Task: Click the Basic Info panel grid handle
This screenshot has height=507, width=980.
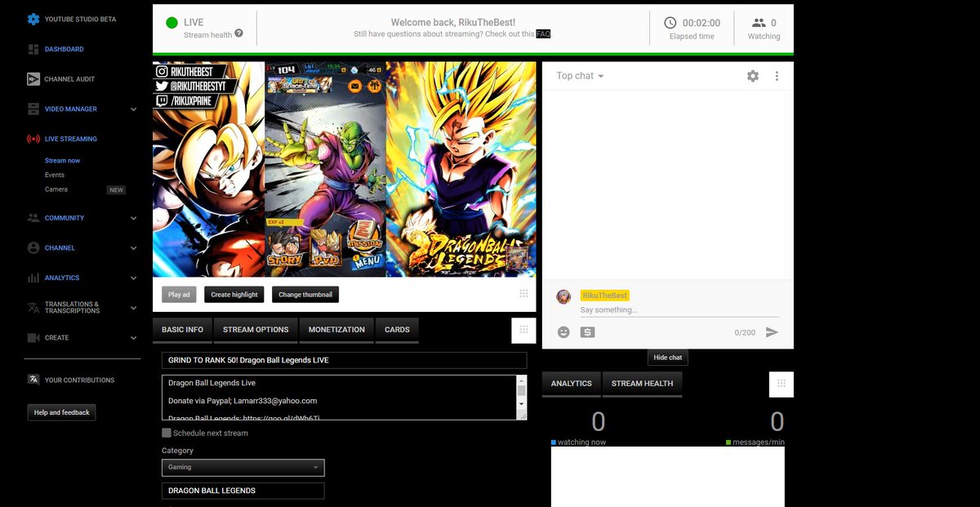Action: coord(523,330)
